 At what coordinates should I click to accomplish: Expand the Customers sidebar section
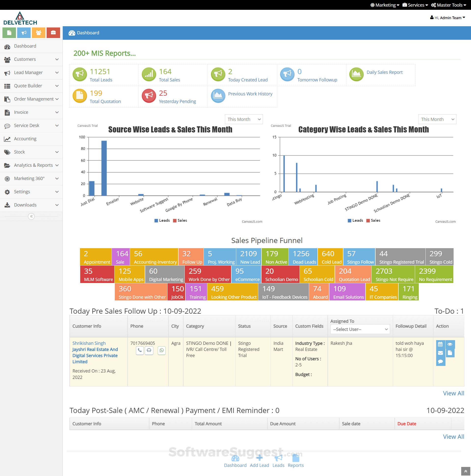(31, 59)
